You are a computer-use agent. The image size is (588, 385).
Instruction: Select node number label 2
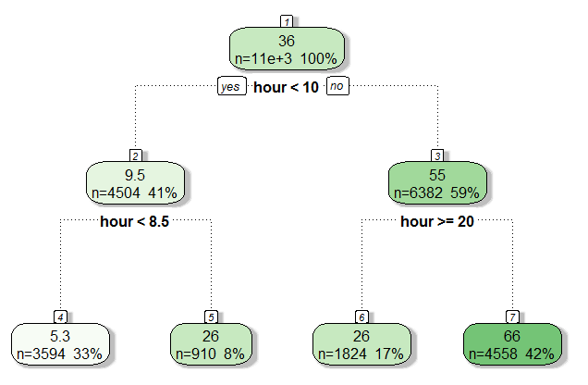[135, 155]
